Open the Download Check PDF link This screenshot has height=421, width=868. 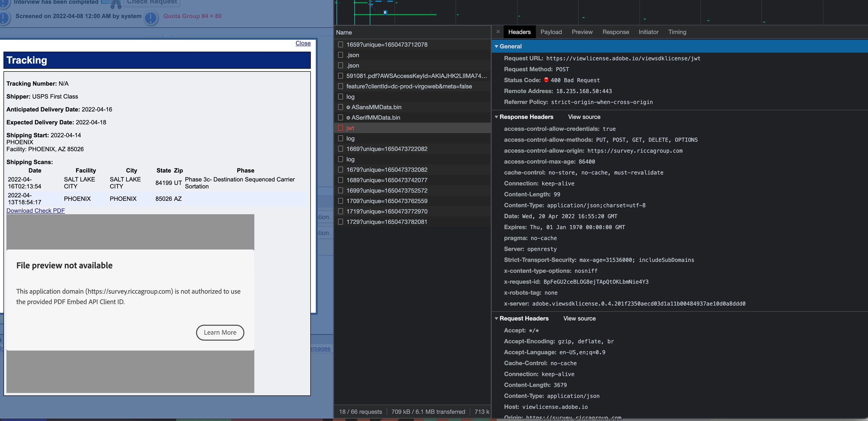[x=35, y=210]
